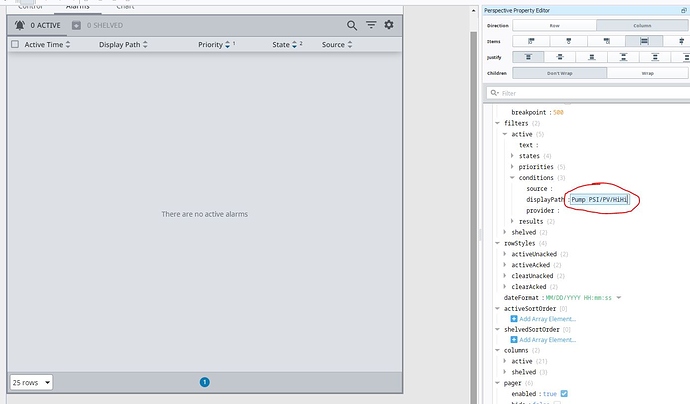Collapse the columns node
This screenshot has width=690, height=404.
497,350
